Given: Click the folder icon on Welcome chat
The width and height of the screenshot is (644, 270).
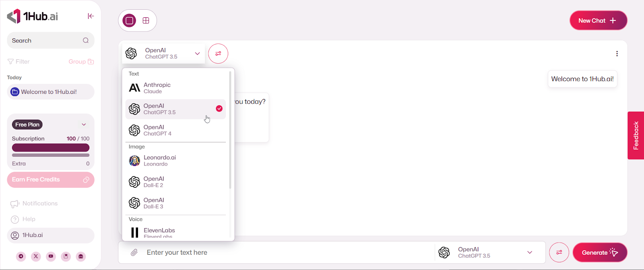Looking at the screenshot, I should click(x=15, y=92).
